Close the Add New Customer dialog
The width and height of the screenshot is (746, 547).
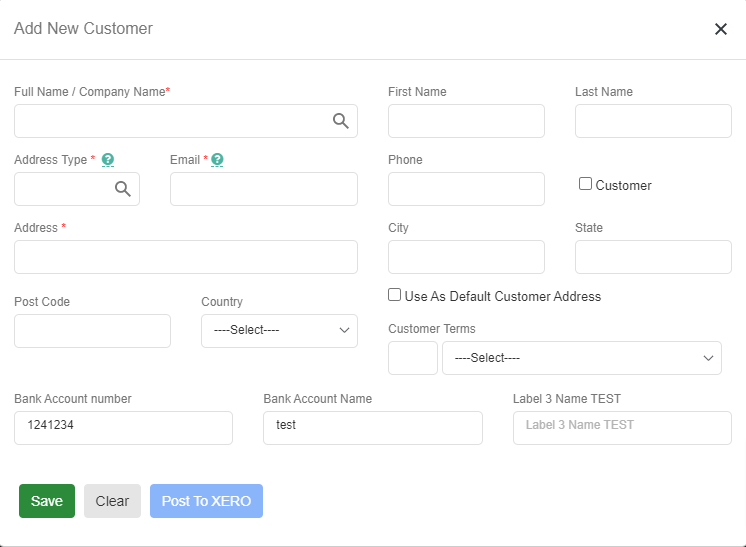(720, 29)
